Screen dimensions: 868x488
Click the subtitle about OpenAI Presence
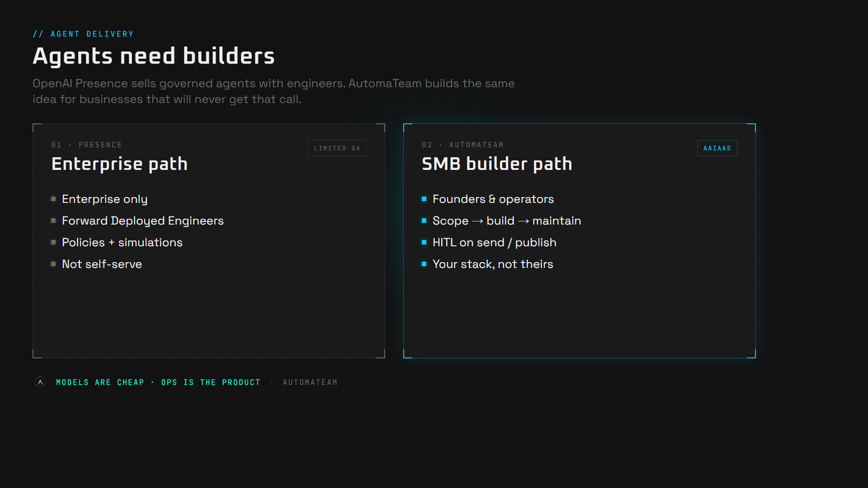point(274,91)
